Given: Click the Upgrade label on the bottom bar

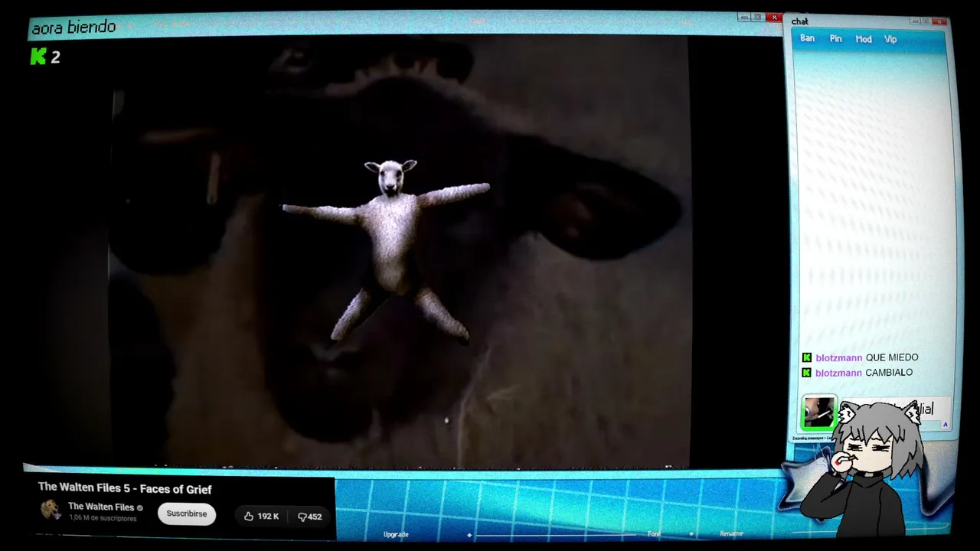Looking at the screenshot, I should pyautogui.click(x=396, y=534).
